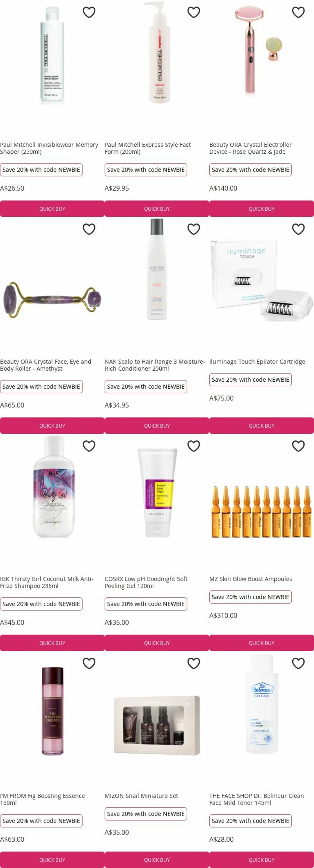This screenshot has width=314, height=868.
Task: Heart the COSRX Goodnight Soft Peeling Gel
Action: [x=193, y=446]
